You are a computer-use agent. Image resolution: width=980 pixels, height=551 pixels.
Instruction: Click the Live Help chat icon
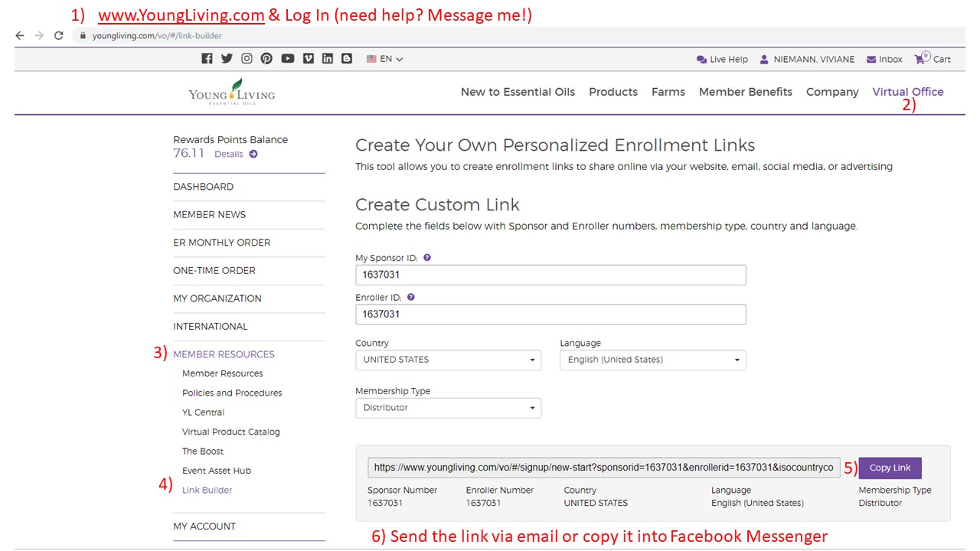pos(701,60)
